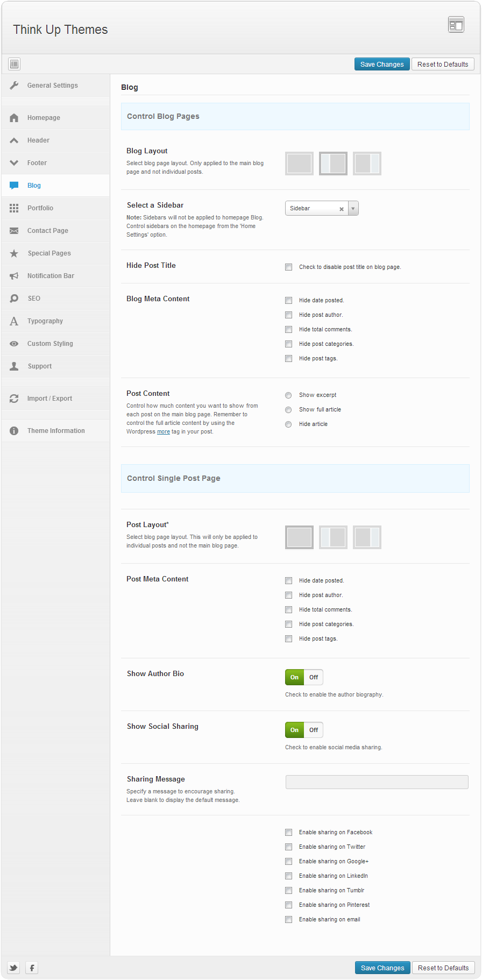
Task: Select the full-width Blog Layout thumbnail
Action: (x=299, y=164)
